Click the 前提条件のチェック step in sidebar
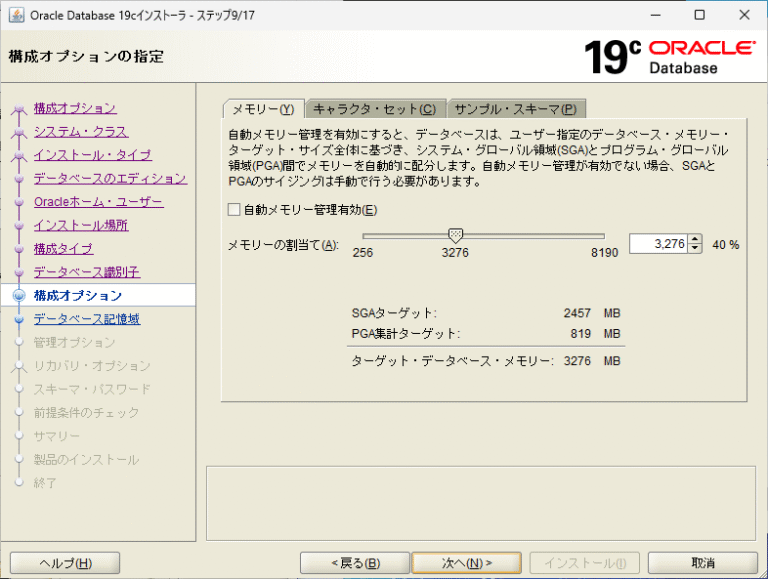The height and width of the screenshot is (579, 768). (86, 413)
